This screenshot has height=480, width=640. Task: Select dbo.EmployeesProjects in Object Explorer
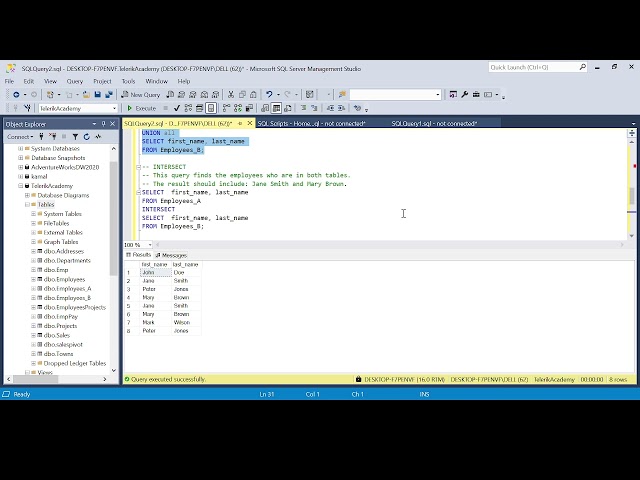[x=75, y=307]
